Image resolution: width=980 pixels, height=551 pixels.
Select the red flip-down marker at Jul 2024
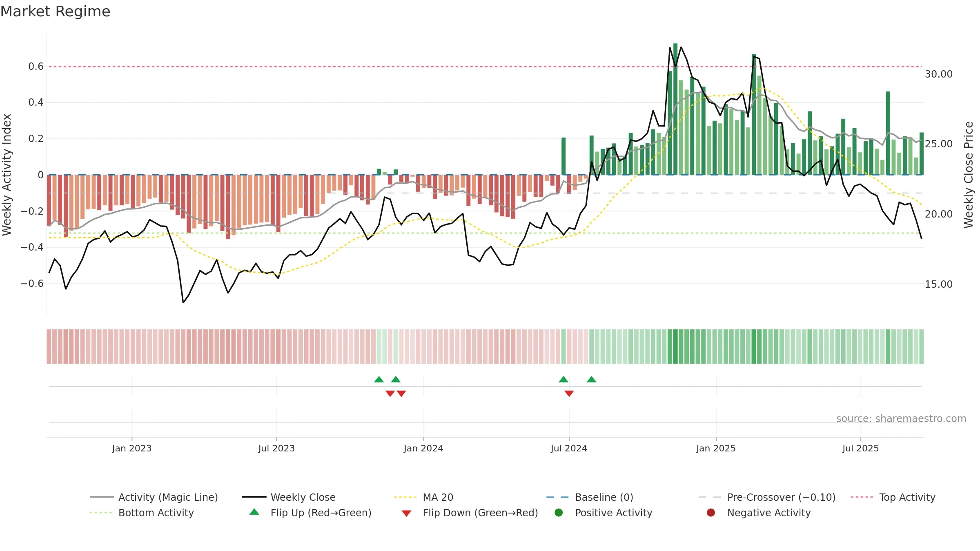tap(569, 393)
